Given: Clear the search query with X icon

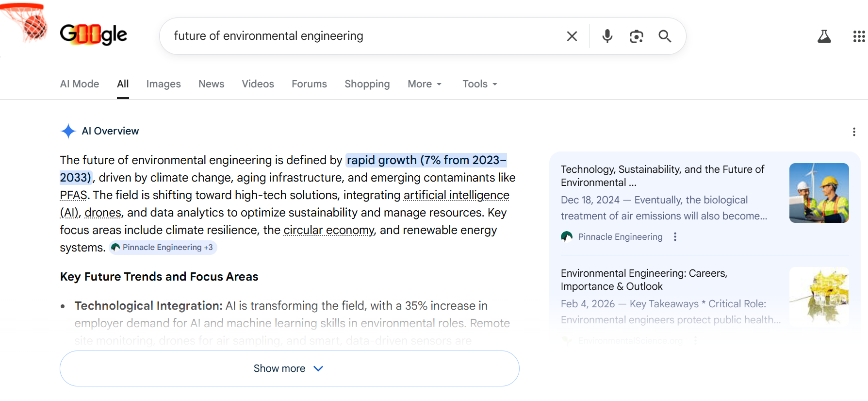Looking at the screenshot, I should 572,36.
